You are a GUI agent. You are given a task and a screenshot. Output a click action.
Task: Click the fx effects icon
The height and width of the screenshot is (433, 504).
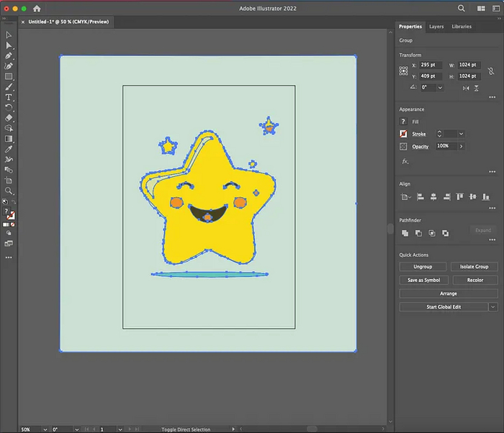(x=405, y=161)
